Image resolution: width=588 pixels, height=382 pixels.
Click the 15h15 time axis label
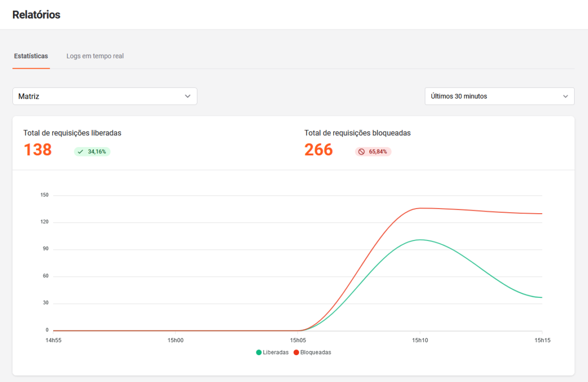click(542, 340)
